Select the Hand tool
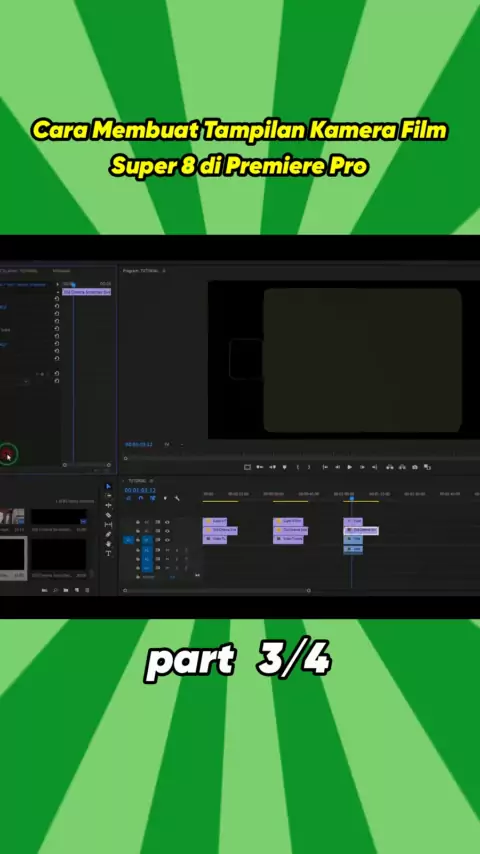 click(x=108, y=544)
